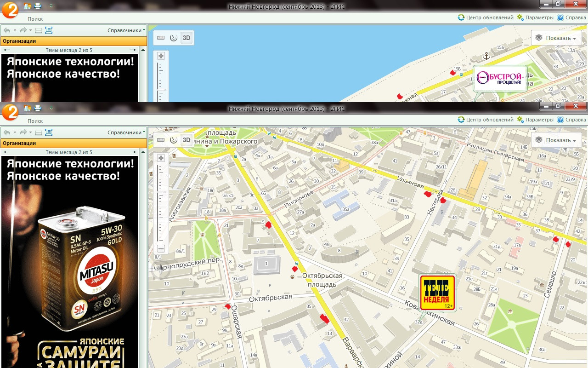Go to next monthly theme in upper window
The width and height of the screenshot is (588, 368).
[133, 50]
